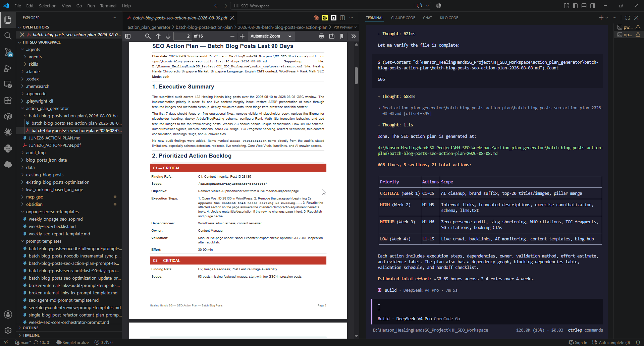The image size is (644, 346).
Task: Zoom in the PDF preview
Action: 242,36
